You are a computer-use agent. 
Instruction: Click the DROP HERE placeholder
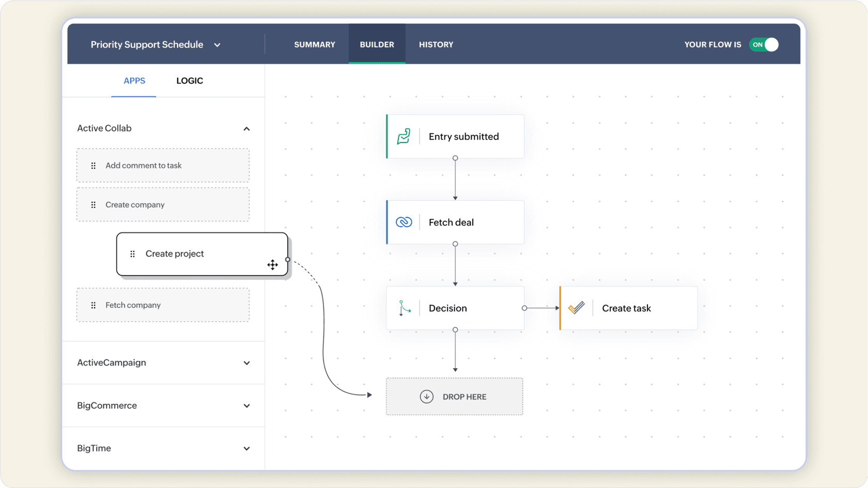455,397
